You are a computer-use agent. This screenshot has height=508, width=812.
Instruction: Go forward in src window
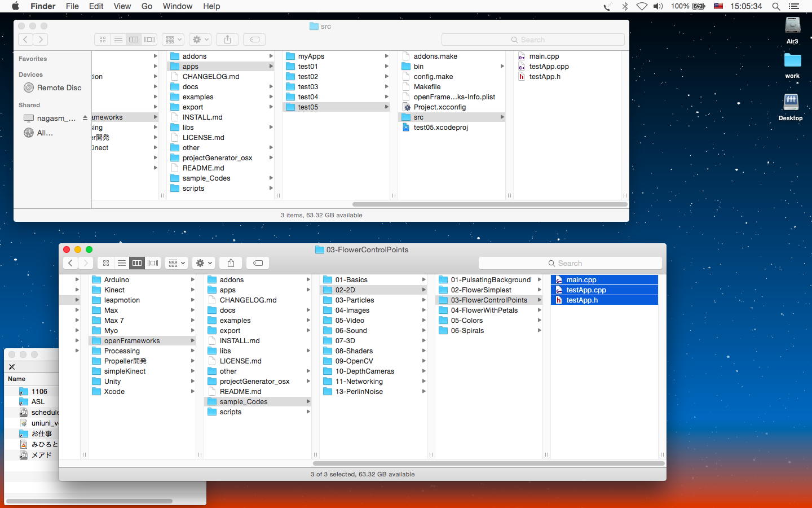coord(41,40)
